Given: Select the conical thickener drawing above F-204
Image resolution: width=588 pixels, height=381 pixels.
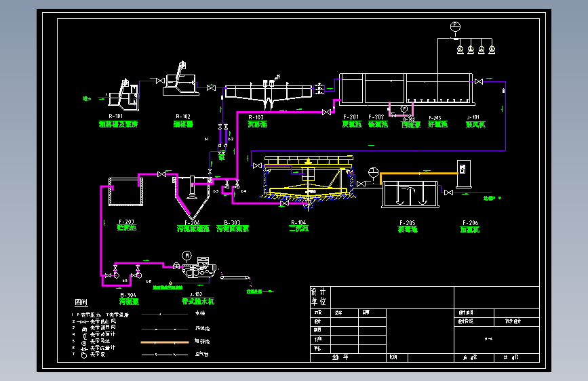Looking at the screenshot, I should 192,198.
